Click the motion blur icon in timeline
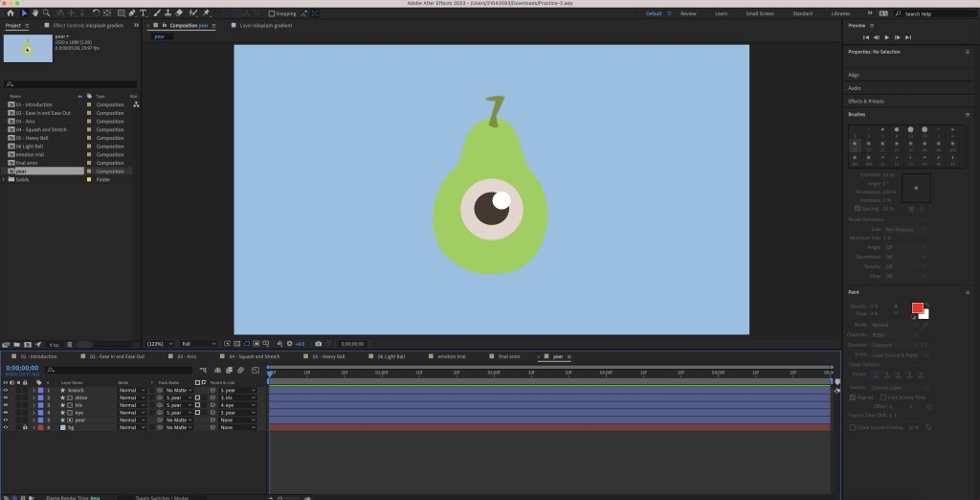 tap(240, 370)
